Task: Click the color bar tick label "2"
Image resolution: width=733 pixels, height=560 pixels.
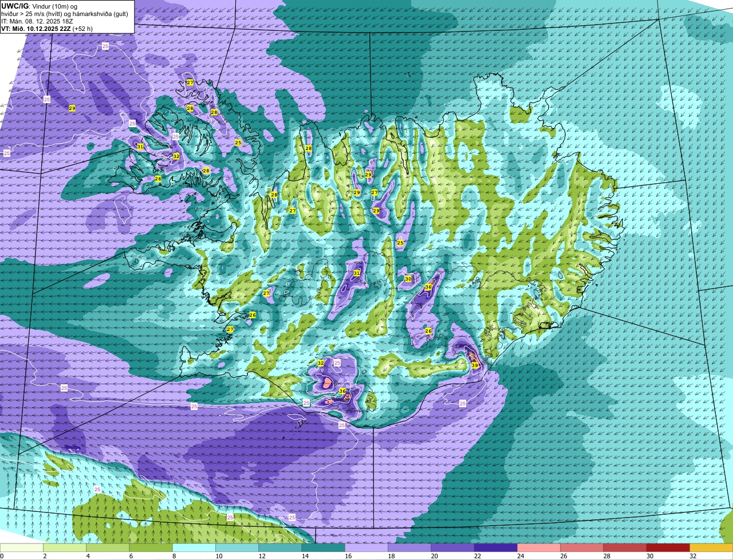Action: point(44,556)
